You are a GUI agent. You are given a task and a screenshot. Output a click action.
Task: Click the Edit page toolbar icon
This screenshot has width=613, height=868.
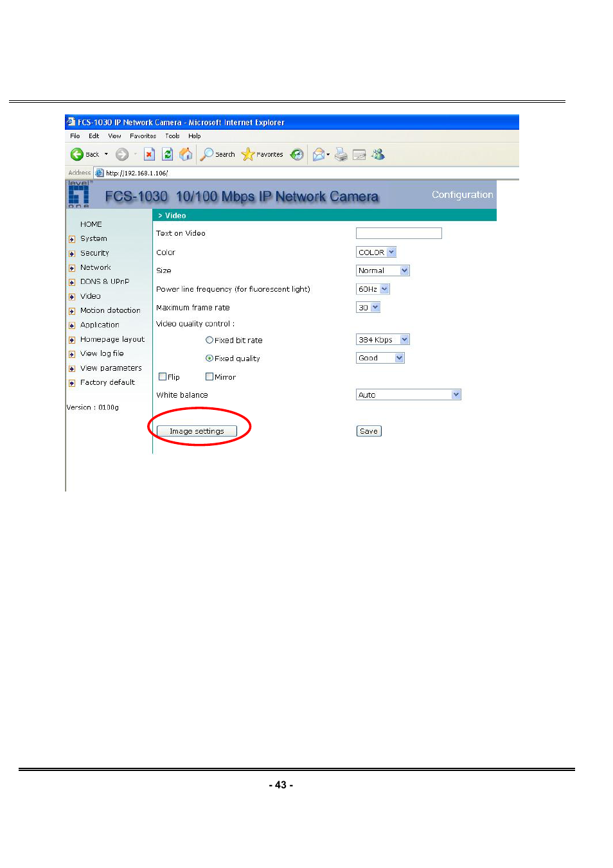tap(359, 155)
